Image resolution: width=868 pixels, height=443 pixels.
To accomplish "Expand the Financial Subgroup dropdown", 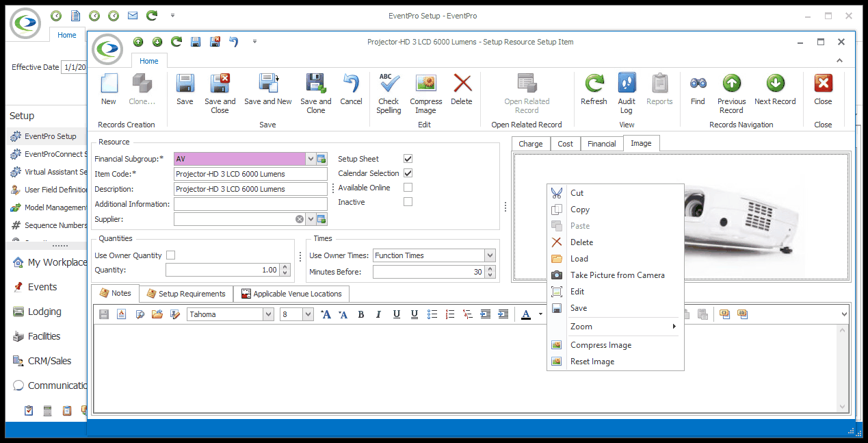I will (311, 159).
